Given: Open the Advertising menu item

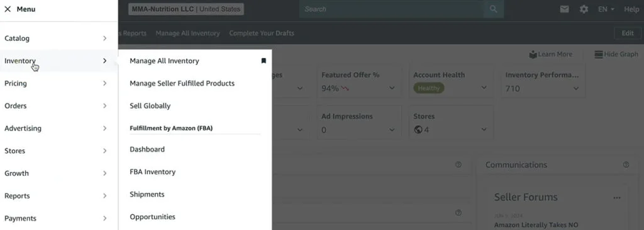Looking at the screenshot, I should pyautogui.click(x=58, y=129).
